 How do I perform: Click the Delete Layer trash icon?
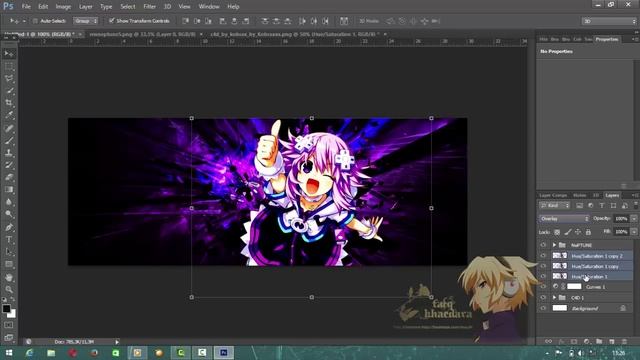coord(624,341)
